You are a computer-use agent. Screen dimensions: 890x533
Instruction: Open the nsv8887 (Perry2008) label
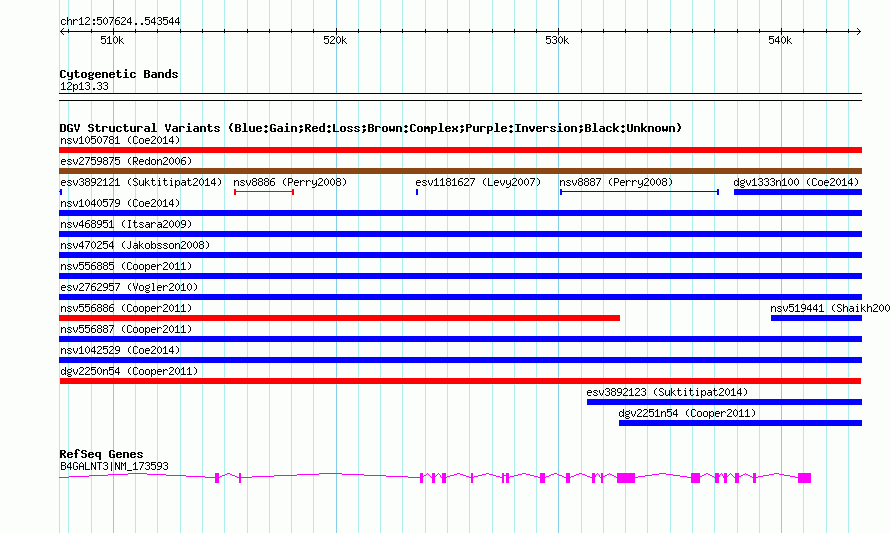pyautogui.click(x=616, y=182)
